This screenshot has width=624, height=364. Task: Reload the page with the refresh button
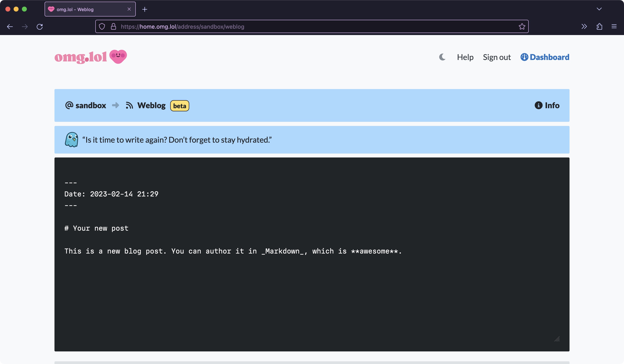point(40,26)
